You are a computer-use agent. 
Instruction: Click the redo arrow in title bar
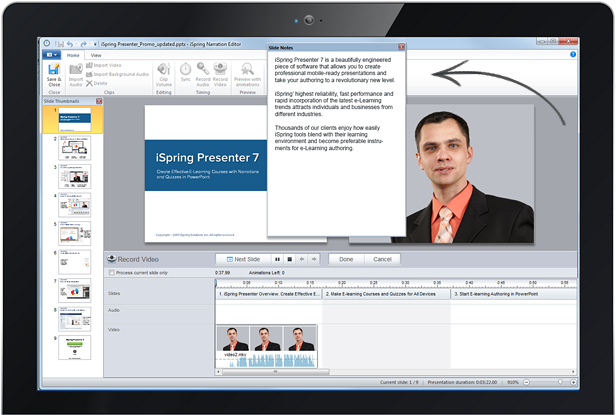[83, 44]
